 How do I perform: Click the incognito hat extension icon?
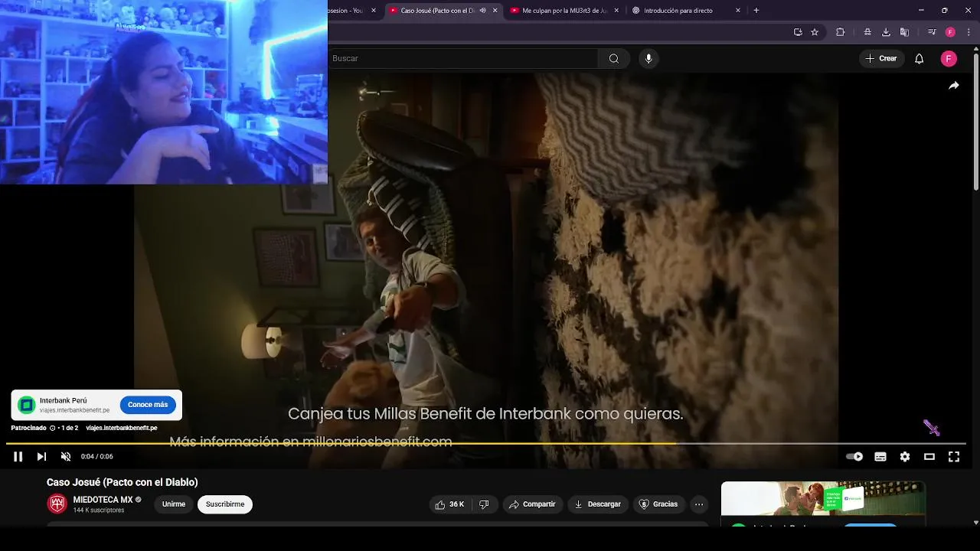click(867, 32)
